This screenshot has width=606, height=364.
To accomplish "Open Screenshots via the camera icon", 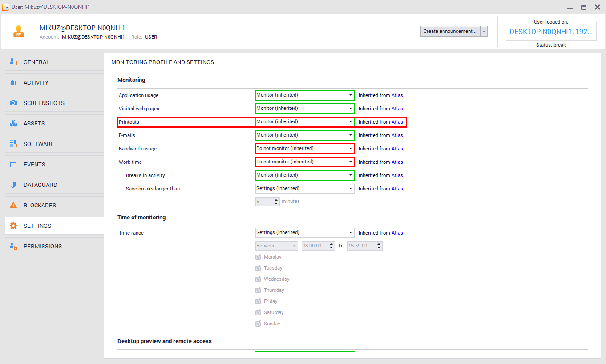I will coord(13,103).
